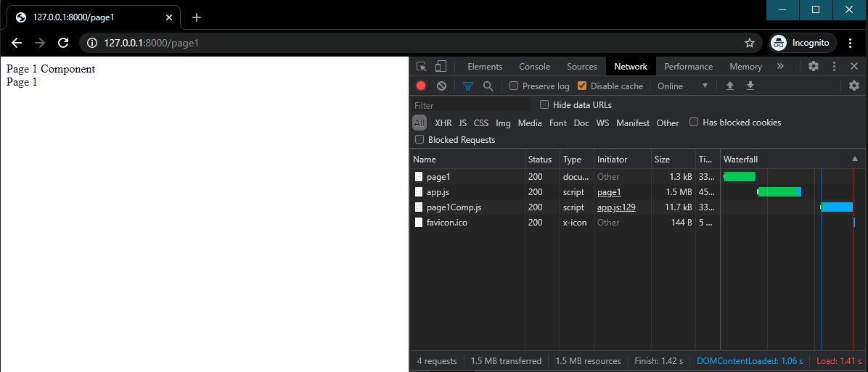
Task: Clear the network log
Action: coord(441,86)
